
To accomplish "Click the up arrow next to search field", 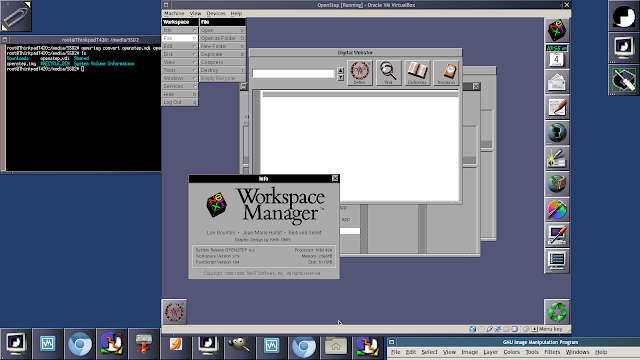I will pyautogui.click(x=340, y=70).
